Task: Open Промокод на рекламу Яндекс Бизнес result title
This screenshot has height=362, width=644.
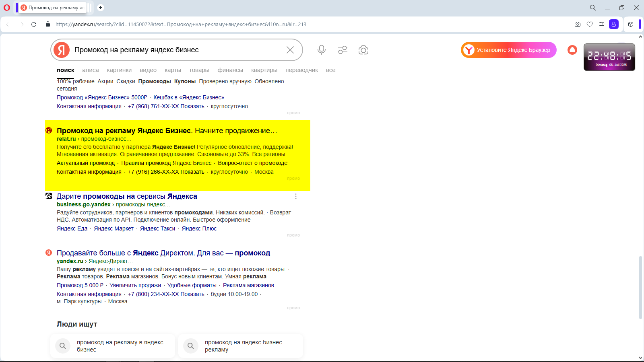Action: 167,131
